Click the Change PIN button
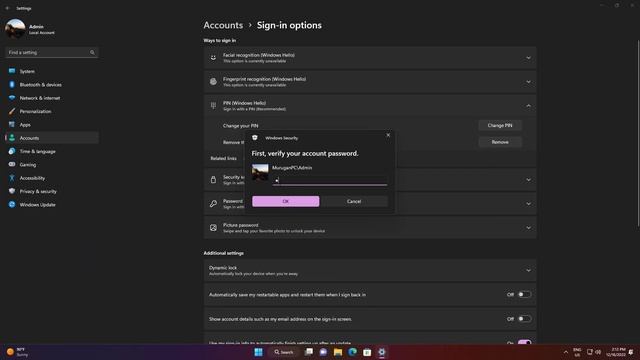Viewport: 640px width, 360px height. (500, 125)
